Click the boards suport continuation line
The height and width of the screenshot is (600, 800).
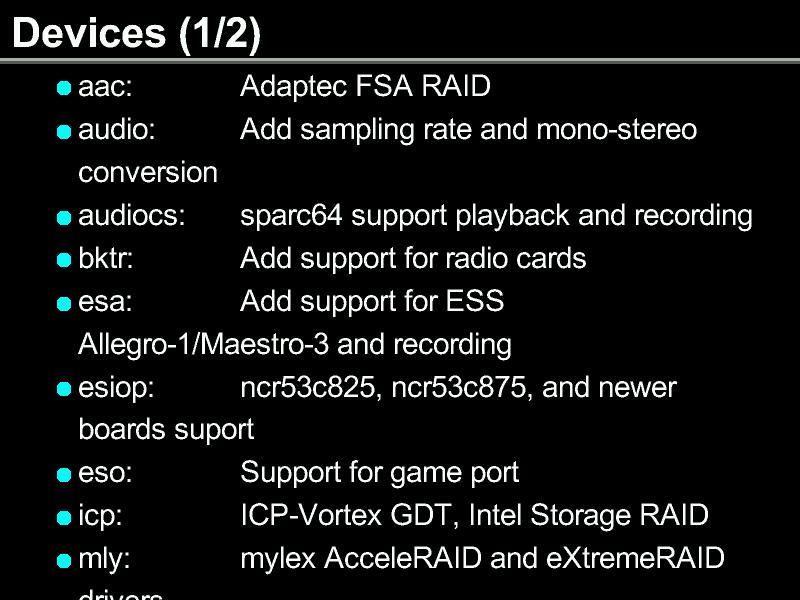(x=166, y=430)
